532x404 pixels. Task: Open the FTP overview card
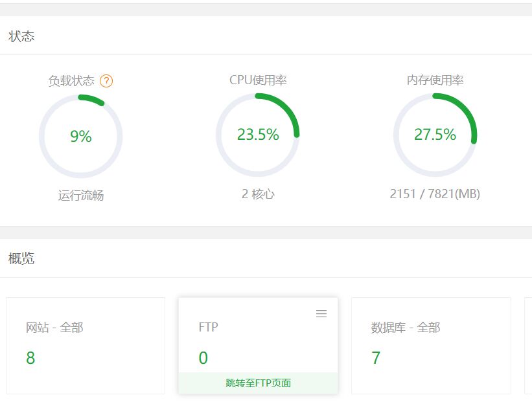pos(258,346)
